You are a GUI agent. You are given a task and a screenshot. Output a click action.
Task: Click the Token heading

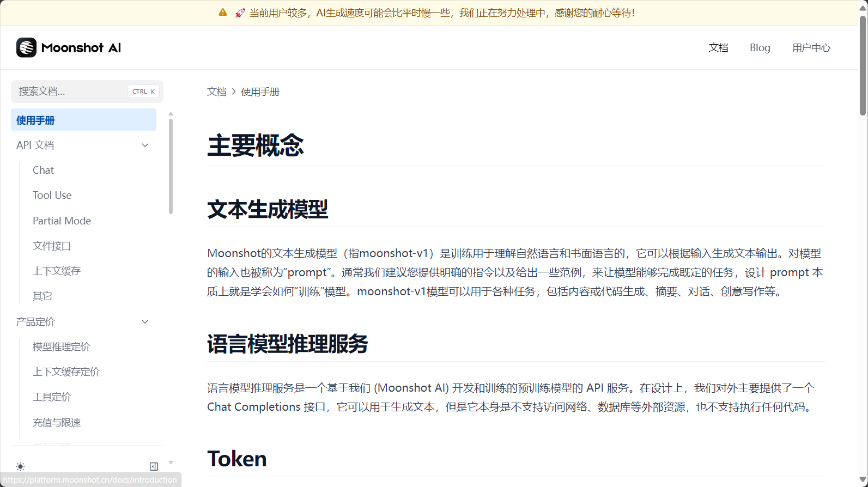click(236, 459)
